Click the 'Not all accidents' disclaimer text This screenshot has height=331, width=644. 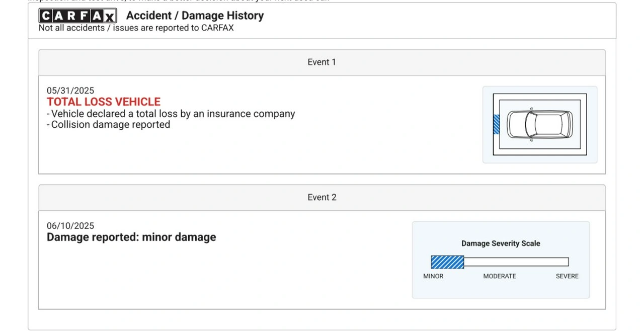pos(136,28)
